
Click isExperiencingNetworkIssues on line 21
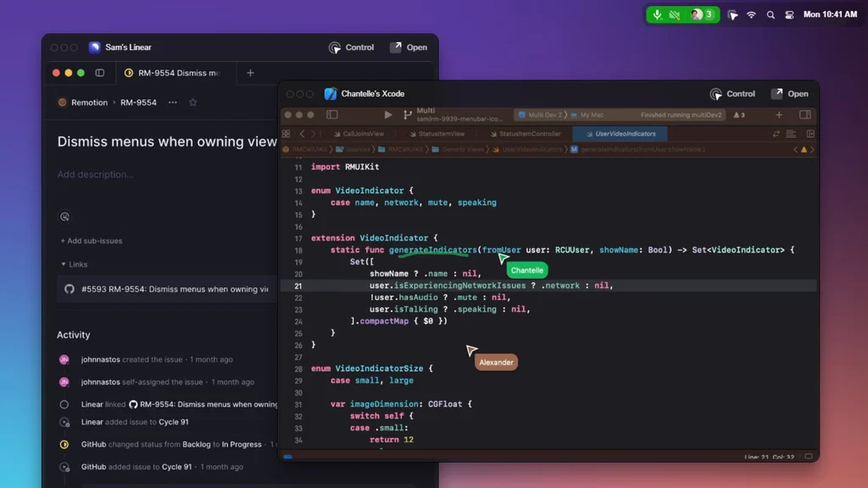click(x=459, y=286)
